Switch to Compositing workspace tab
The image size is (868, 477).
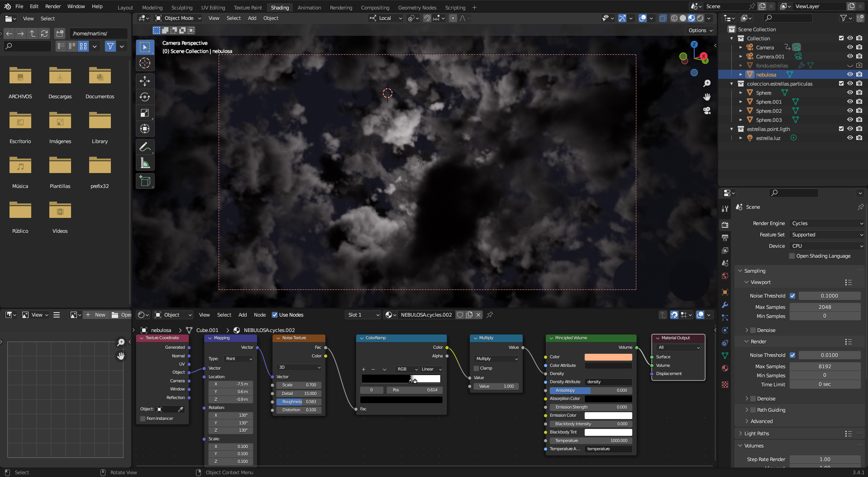pos(375,8)
